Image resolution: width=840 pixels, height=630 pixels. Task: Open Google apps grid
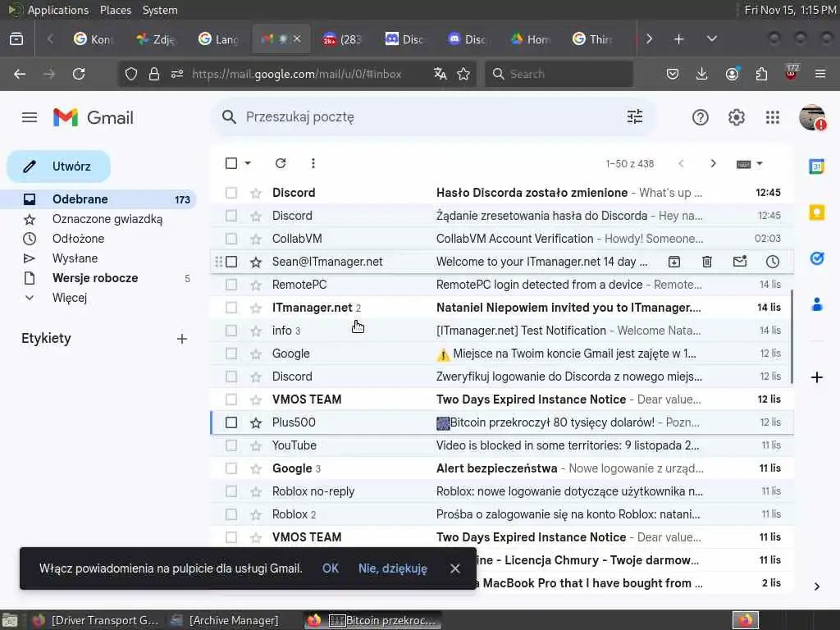tap(773, 117)
